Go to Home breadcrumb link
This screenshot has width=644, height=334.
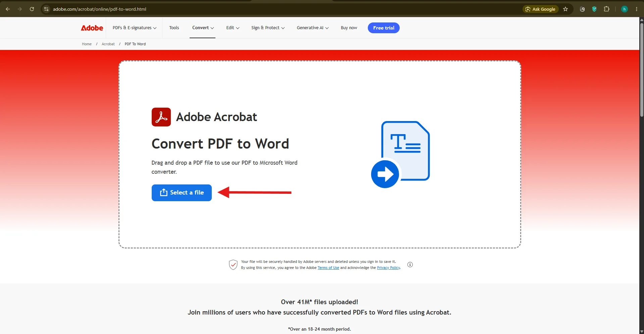[x=87, y=44]
